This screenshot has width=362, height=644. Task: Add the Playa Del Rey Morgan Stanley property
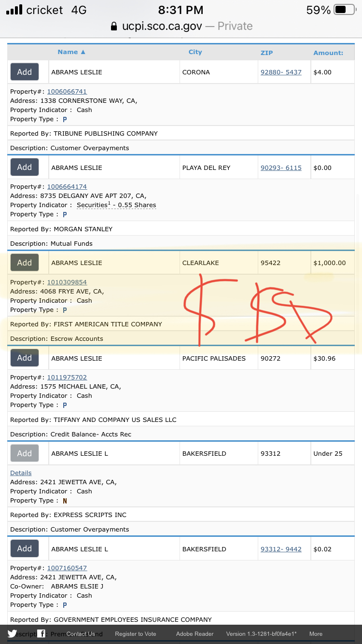point(25,167)
